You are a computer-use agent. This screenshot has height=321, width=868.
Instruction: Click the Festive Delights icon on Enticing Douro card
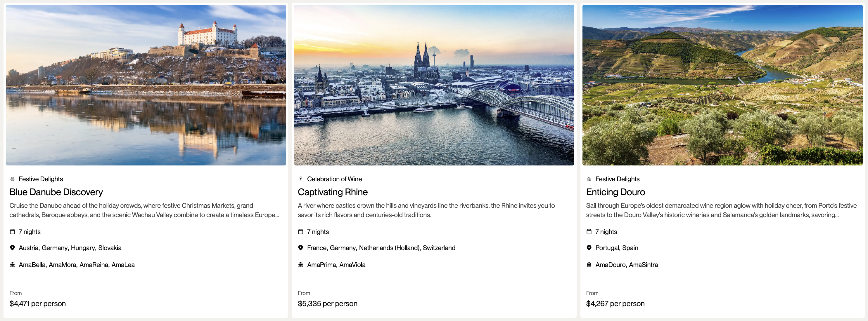click(x=589, y=179)
